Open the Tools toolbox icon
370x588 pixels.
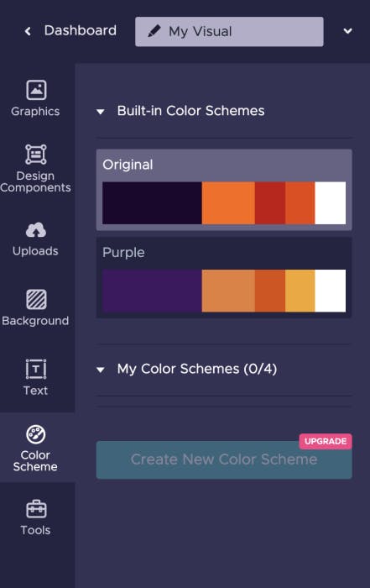point(36,509)
